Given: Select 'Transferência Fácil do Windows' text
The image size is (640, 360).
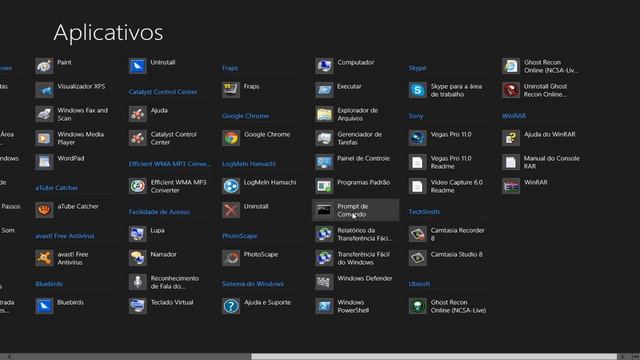Looking at the screenshot, I should point(363,258).
